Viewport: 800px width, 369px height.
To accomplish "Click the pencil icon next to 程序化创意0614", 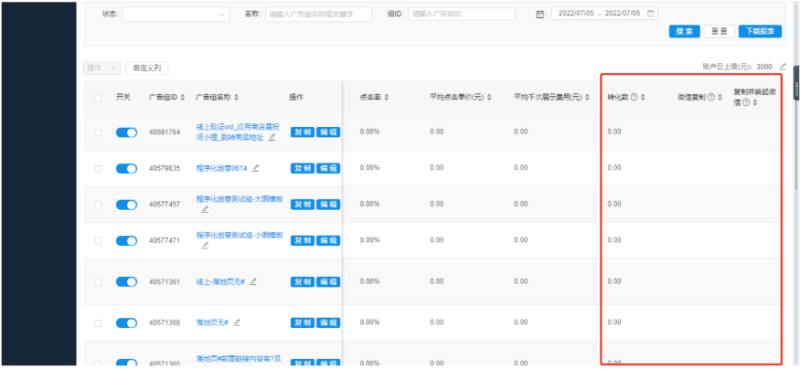I will click(255, 168).
